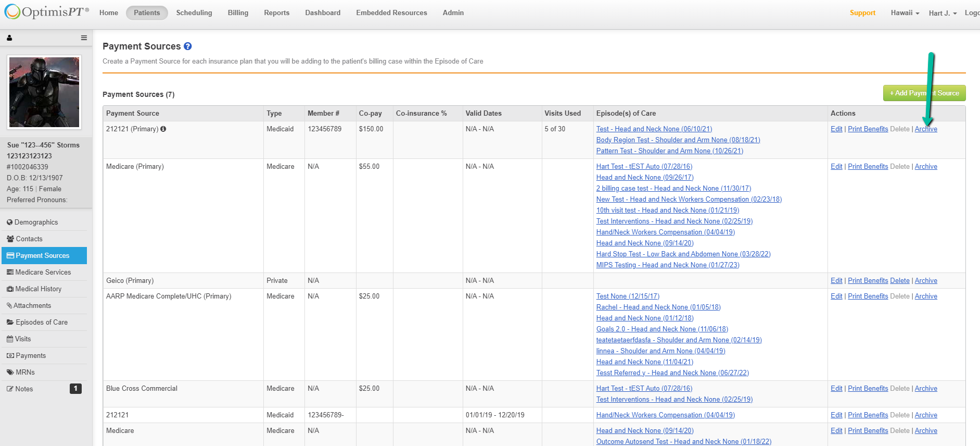This screenshot has width=980, height=446.
Task: Archive the 212121 (Primary) payment source
Action: tap(925, 129)
